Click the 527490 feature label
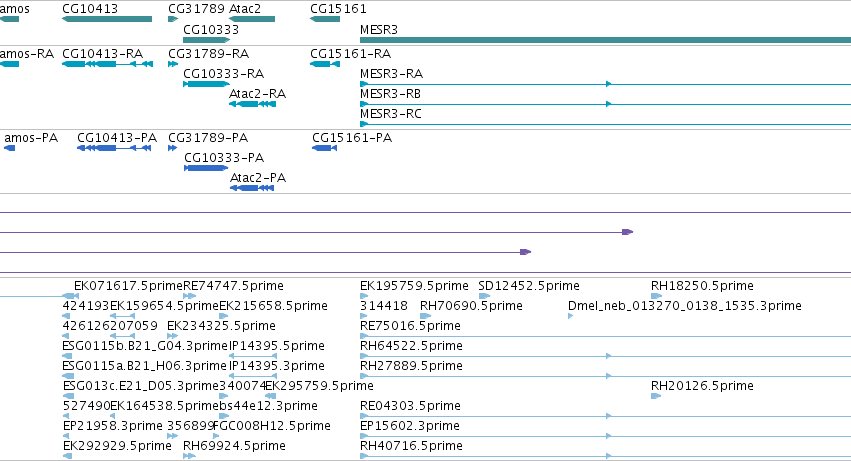The image size is (851, 461). (x=86, y=407)
